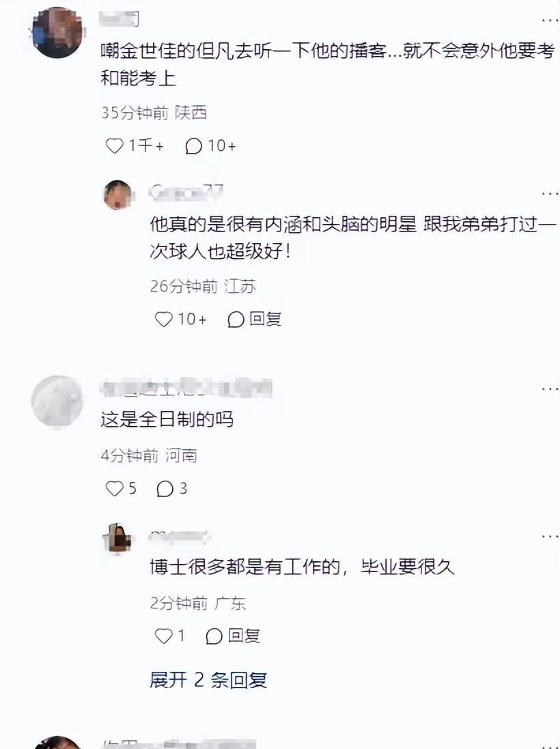This screenshot has height=749, width=560.
Task: Reply to the 江苏 comment
Action: (254, 319)
